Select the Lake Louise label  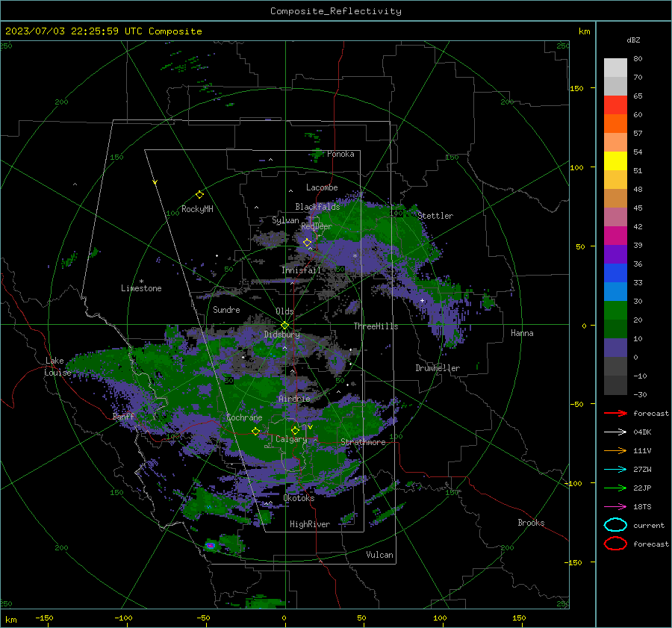pyautogui.click(x=57, y=367)
